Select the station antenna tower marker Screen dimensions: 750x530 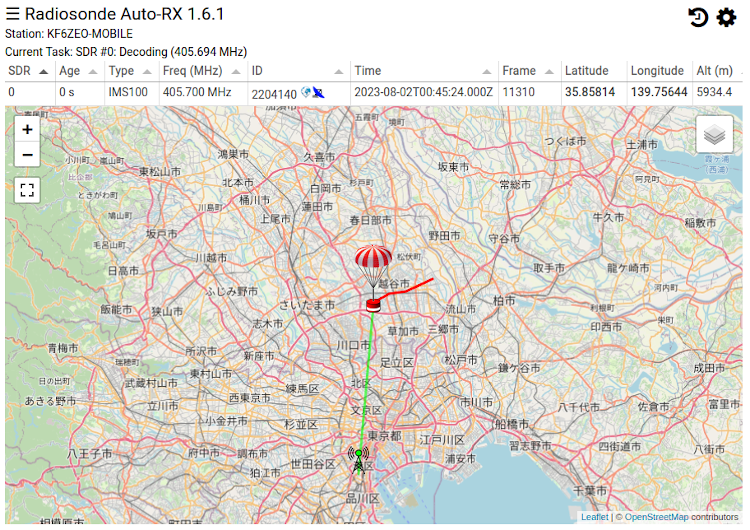359,459
